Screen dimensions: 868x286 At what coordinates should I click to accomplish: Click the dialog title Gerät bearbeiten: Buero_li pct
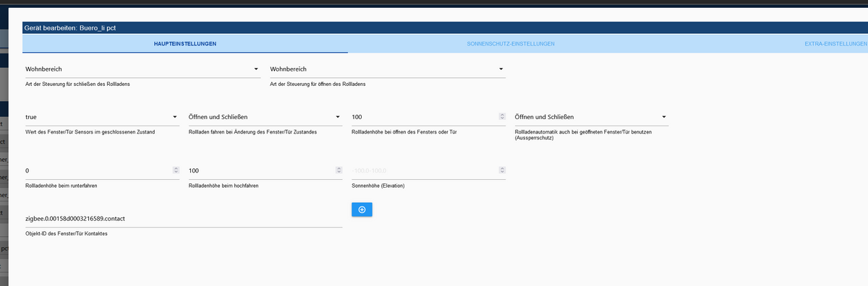coord(70,27)
